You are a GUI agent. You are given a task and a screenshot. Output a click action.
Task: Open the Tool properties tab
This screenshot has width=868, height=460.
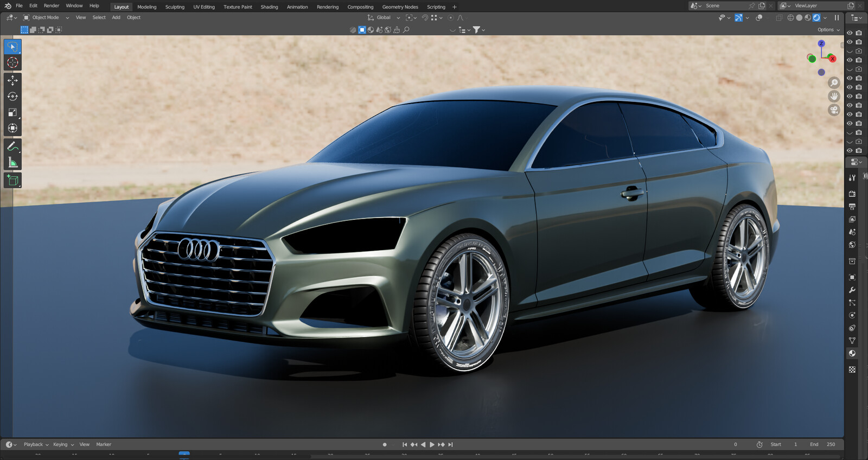pos(852,178)
